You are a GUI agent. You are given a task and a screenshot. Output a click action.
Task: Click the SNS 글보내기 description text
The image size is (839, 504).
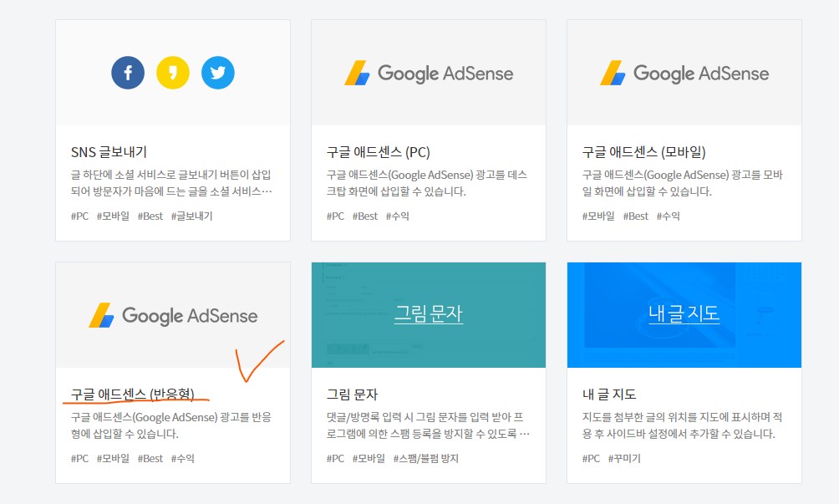171,183
